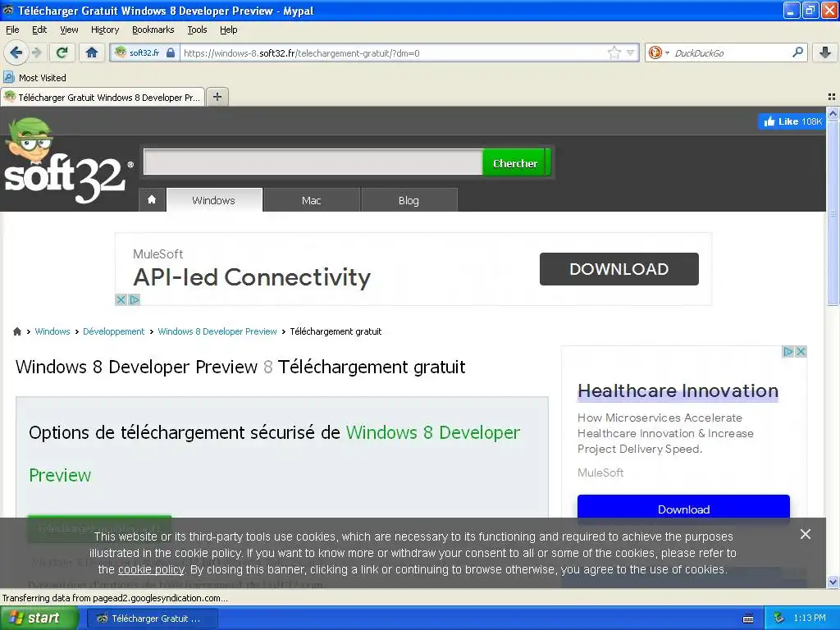
Task: Click AdChoices icon on Healthcare Innovation ad
Action: [x=788, y=351]
